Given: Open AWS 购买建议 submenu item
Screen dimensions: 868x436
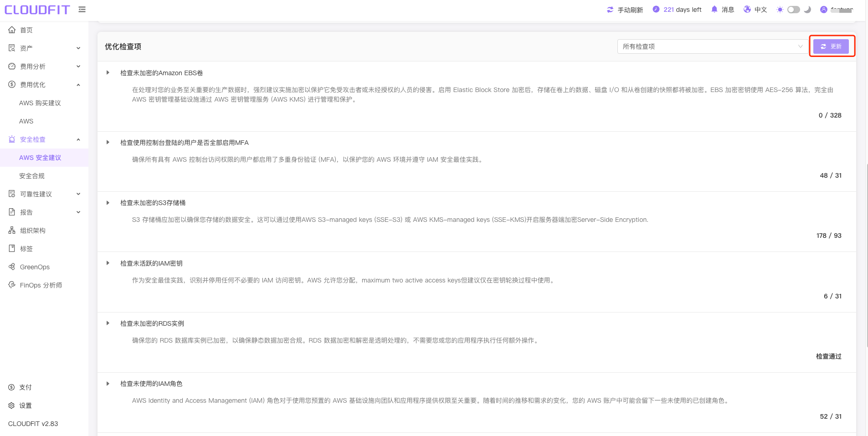Looking at the screenshot, I should point(44,103).
